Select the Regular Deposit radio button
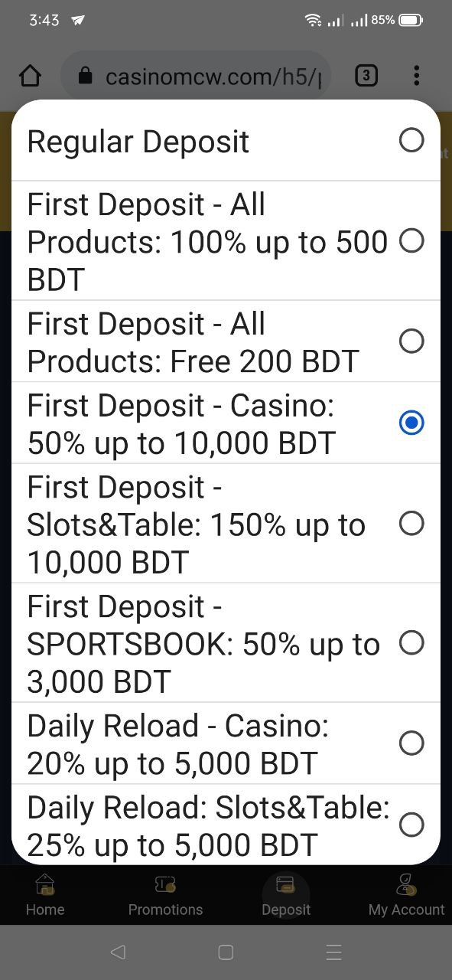The height and width of the screenshot is (980, 452). 411,140
